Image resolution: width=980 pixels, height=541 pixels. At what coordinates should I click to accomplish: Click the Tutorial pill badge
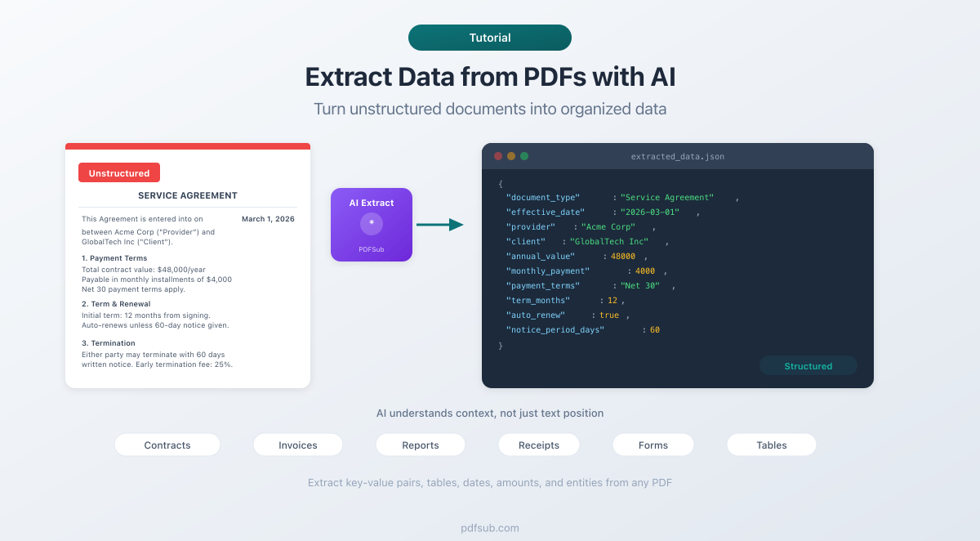(x=490, y=38)
